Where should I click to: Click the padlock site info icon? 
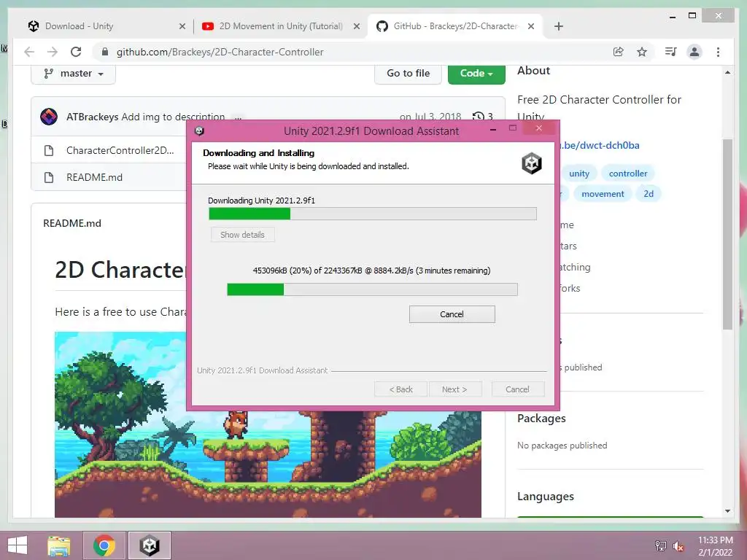coord(105,52)
